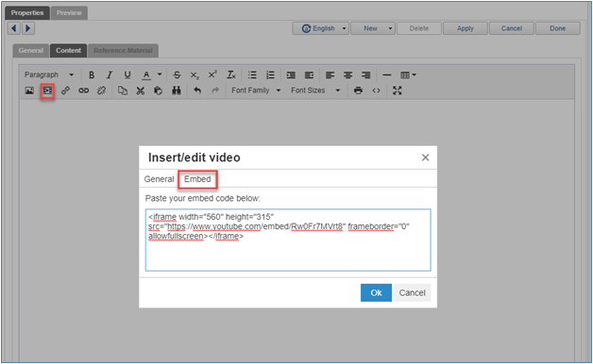This screenshot has height=364, width=593.
Task: Select the Embed tab in dialog
Action: [197, 179]
